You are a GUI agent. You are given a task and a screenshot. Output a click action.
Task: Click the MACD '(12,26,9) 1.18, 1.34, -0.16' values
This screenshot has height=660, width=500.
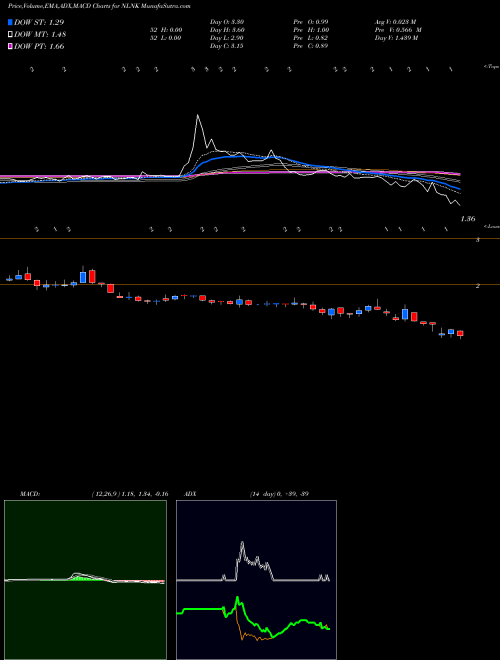130,494
